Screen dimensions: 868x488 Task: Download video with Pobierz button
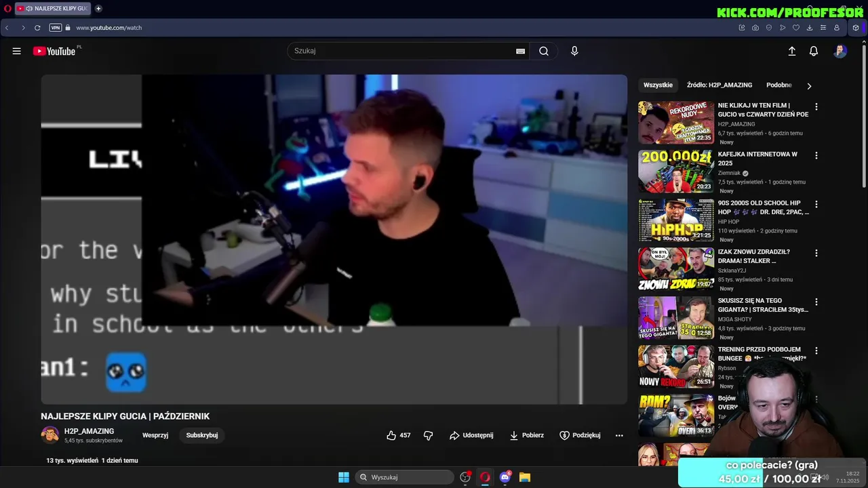point(527,435)
